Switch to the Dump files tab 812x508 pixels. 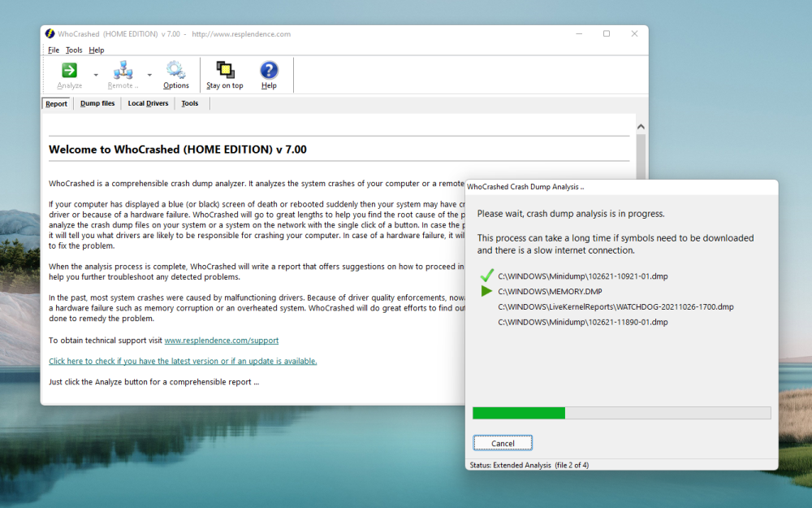point(97,103)
